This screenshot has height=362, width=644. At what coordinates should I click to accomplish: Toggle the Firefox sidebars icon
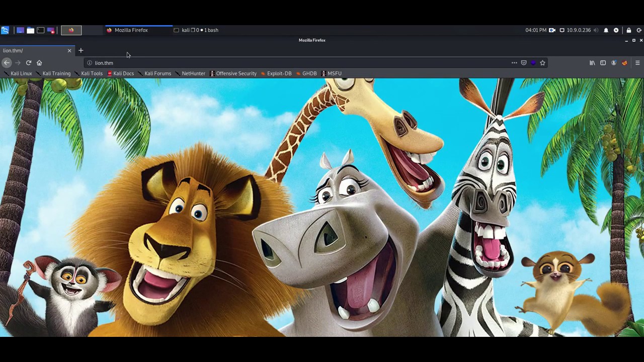pos(603,63)
